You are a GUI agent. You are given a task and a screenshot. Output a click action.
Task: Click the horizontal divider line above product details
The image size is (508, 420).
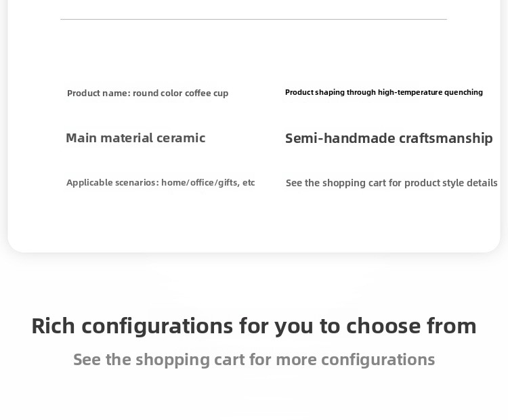pos(253,19)
